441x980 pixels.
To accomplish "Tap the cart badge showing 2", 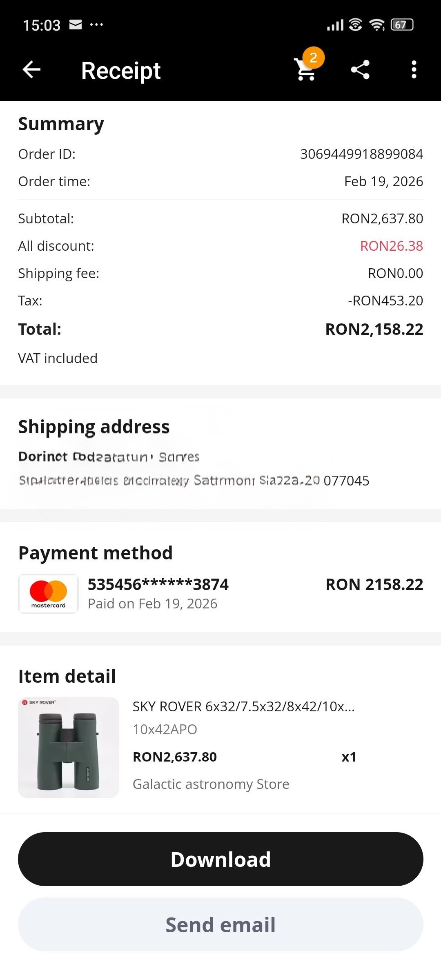I will tap(313, 58).
